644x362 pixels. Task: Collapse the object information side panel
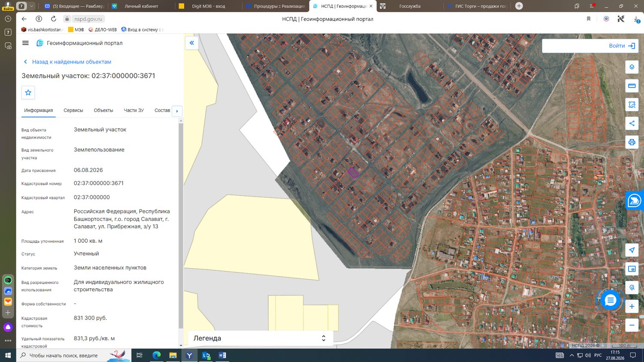point(191,43)
